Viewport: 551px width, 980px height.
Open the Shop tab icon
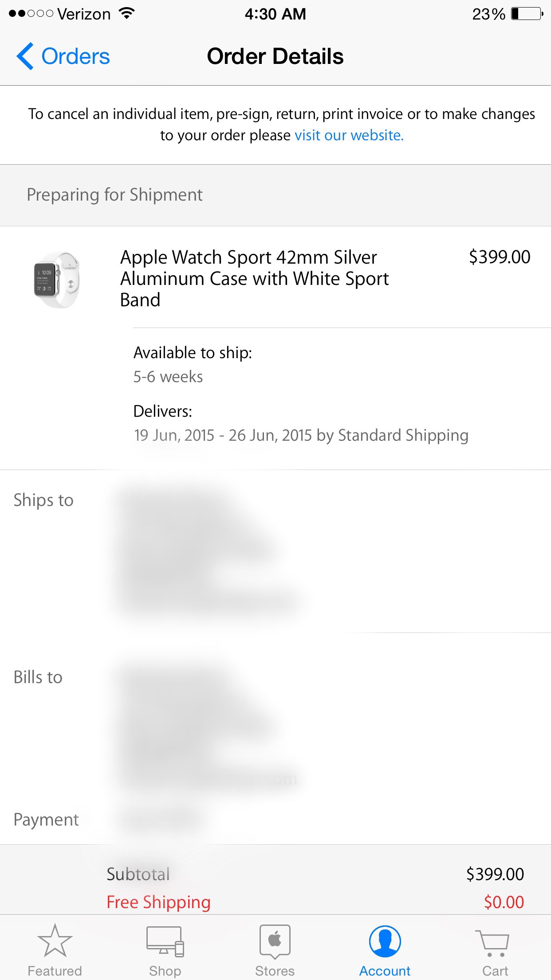coord(165,942)
